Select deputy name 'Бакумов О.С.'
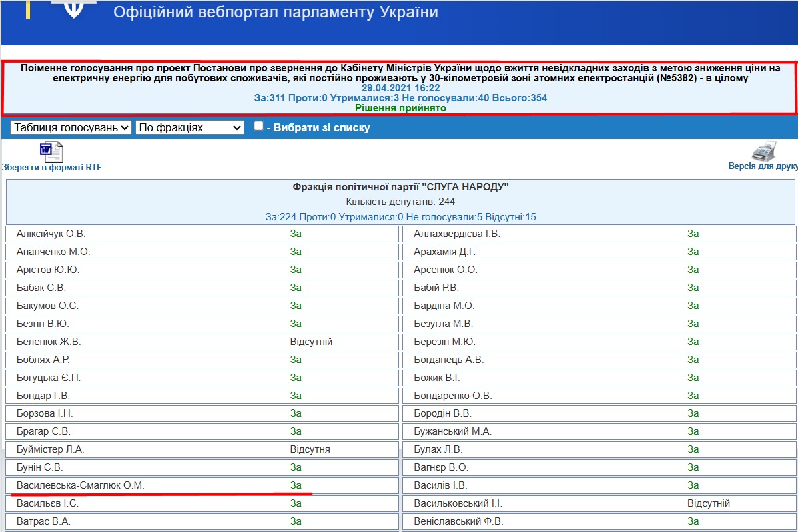 [x=47, y=306]
